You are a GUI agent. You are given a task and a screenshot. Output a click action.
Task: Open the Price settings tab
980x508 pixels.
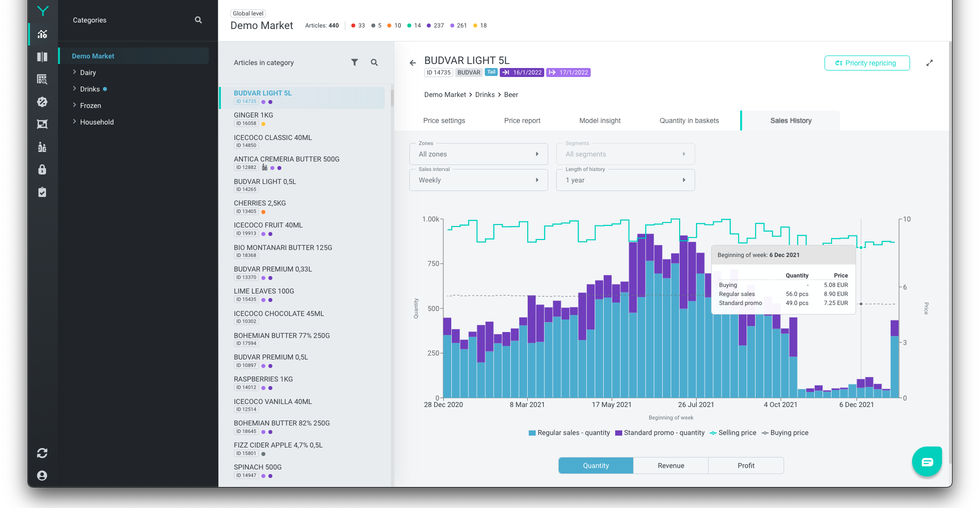tap(444, 120)
